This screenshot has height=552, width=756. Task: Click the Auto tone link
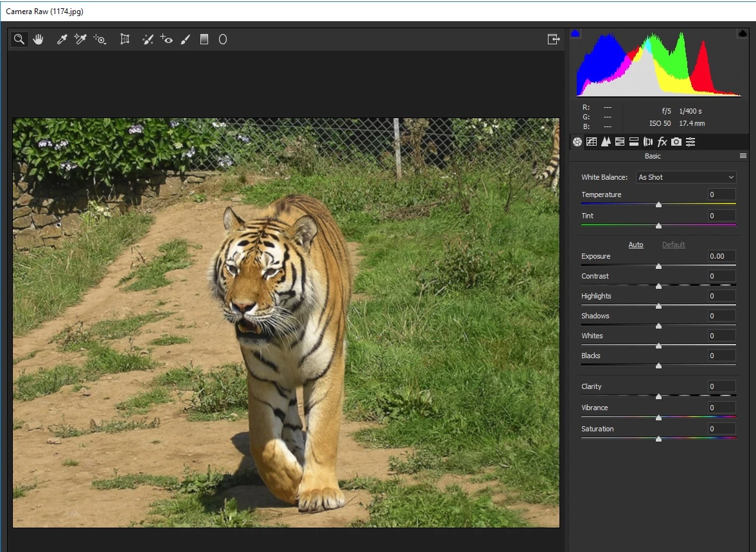(x=635, y=245)
